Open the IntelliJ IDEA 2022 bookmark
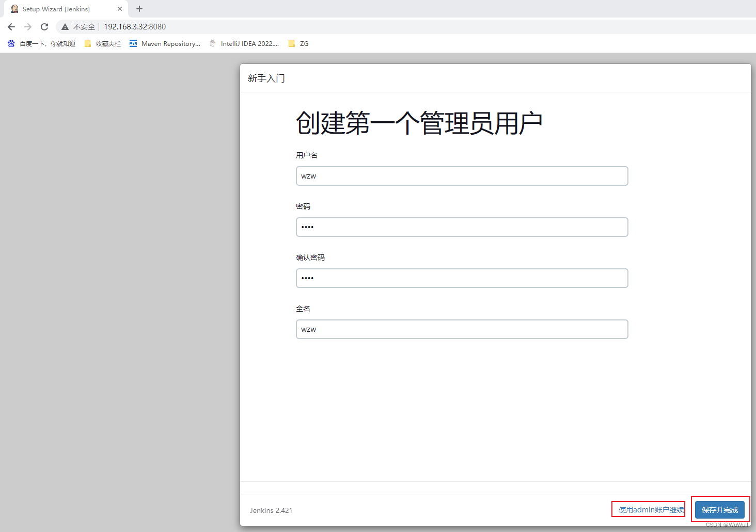 [244, 44]
